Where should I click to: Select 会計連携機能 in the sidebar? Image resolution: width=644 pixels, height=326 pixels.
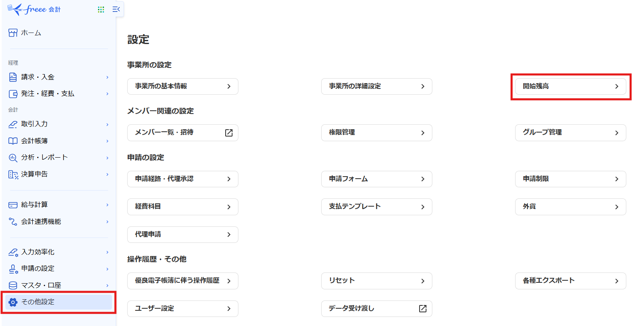[x=41, y=221]
